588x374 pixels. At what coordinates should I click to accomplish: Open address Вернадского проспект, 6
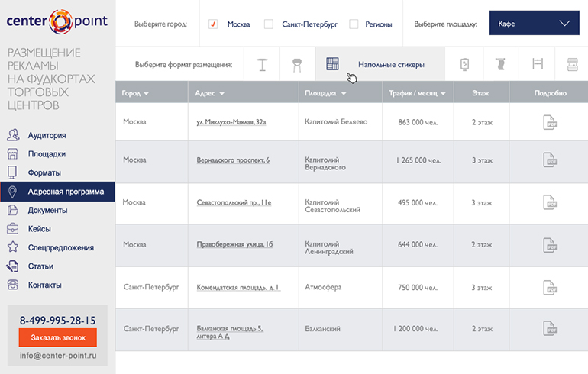tap(233, 160)
